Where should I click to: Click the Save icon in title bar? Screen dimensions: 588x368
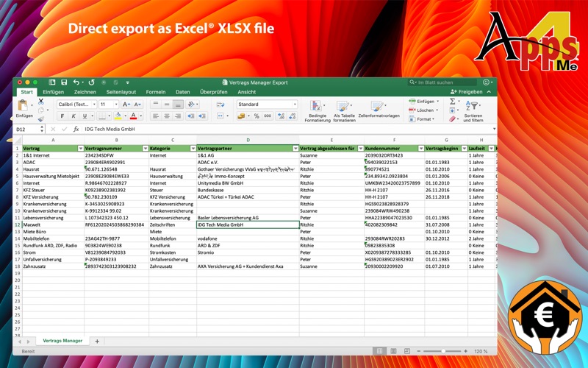point(64,82)
